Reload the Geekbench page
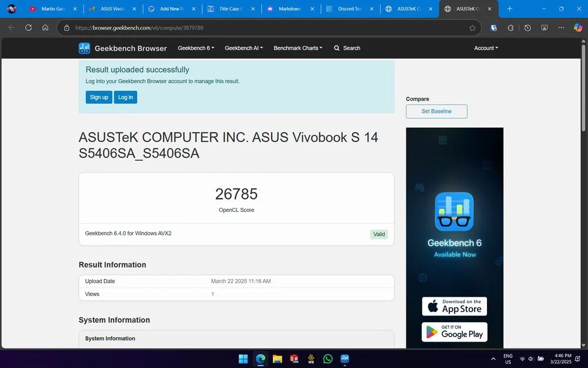The image size is (588, 368). 28,28
